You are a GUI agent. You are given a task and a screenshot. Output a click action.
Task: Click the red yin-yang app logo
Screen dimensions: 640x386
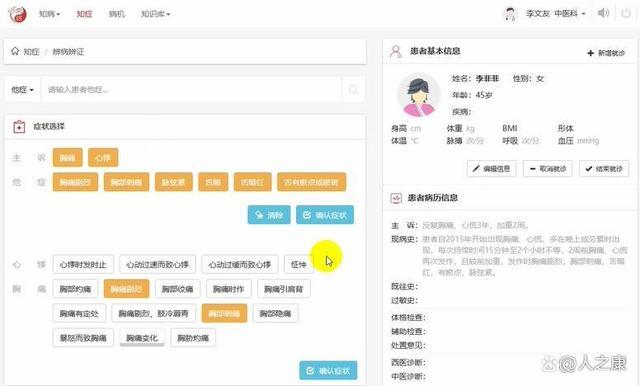point(17,14)
